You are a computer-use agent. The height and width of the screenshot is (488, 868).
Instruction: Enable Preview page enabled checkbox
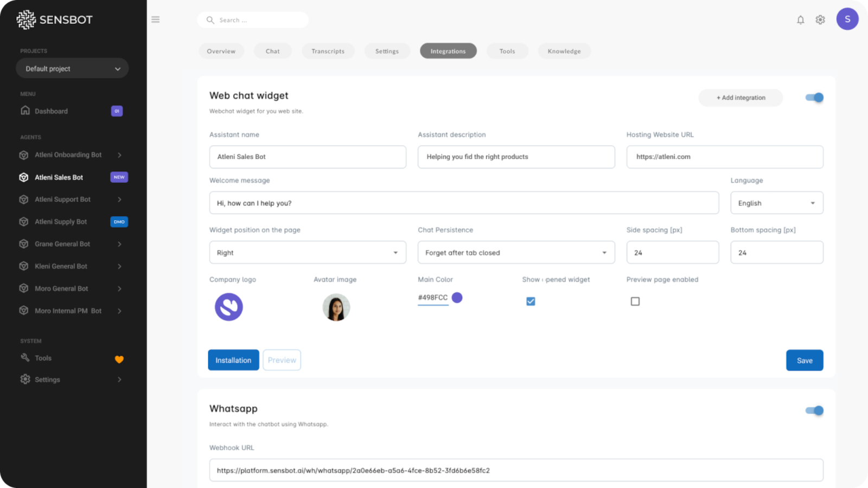click(x=635, y=301)
